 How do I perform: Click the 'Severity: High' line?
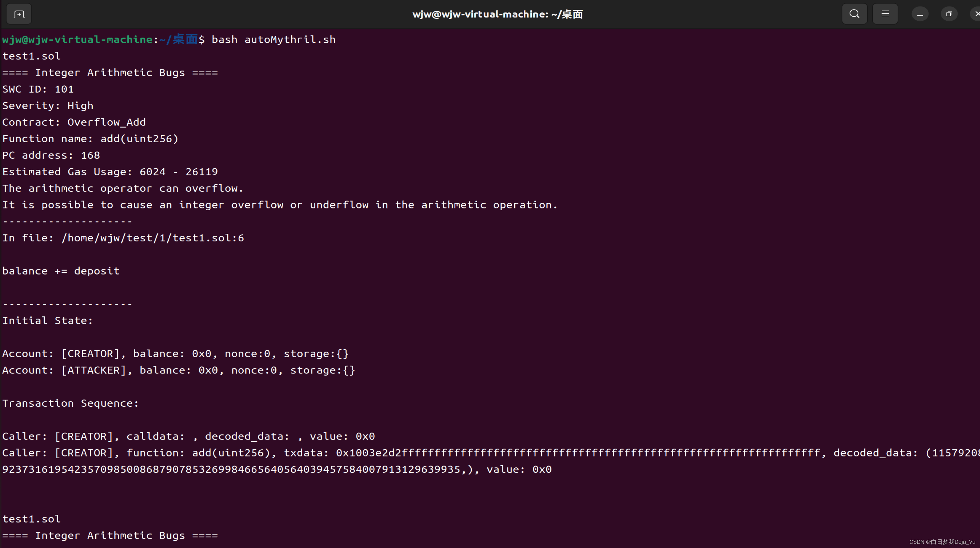(x=48, y=106)
